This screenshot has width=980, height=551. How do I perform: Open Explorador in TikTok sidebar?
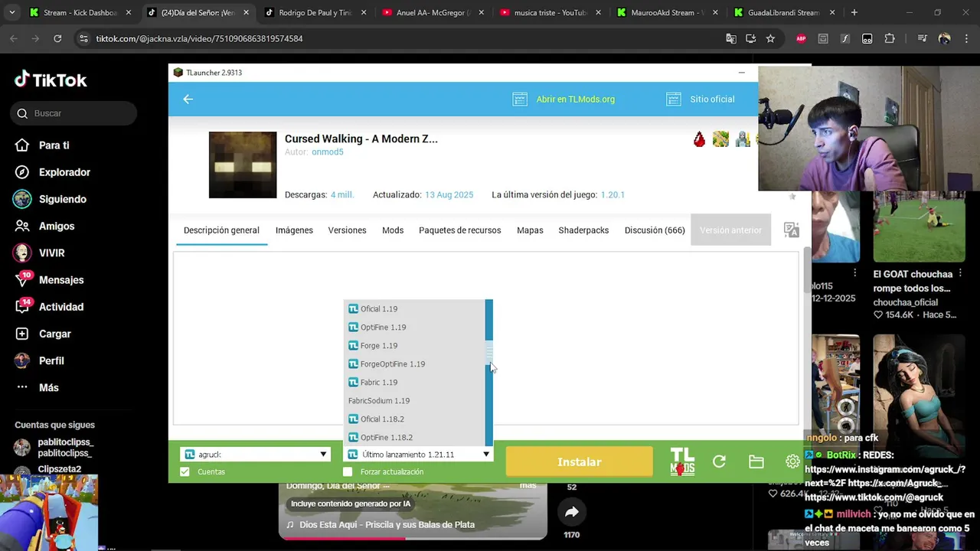[64, 172]
